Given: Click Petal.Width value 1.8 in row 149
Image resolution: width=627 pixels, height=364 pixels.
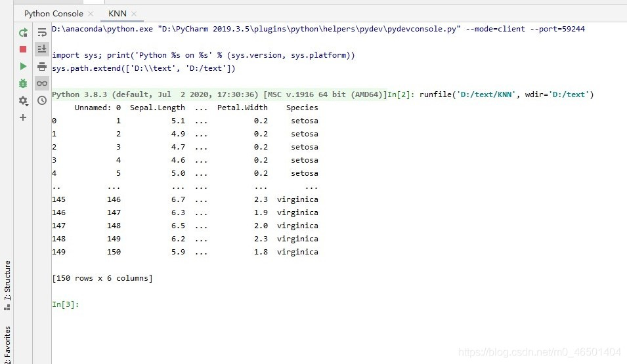Looking at the screenshot, I should [x=261, y=252].
